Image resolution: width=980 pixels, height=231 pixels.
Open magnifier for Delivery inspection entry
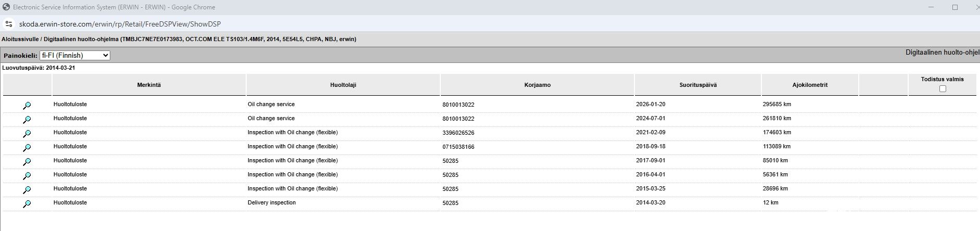27,203
